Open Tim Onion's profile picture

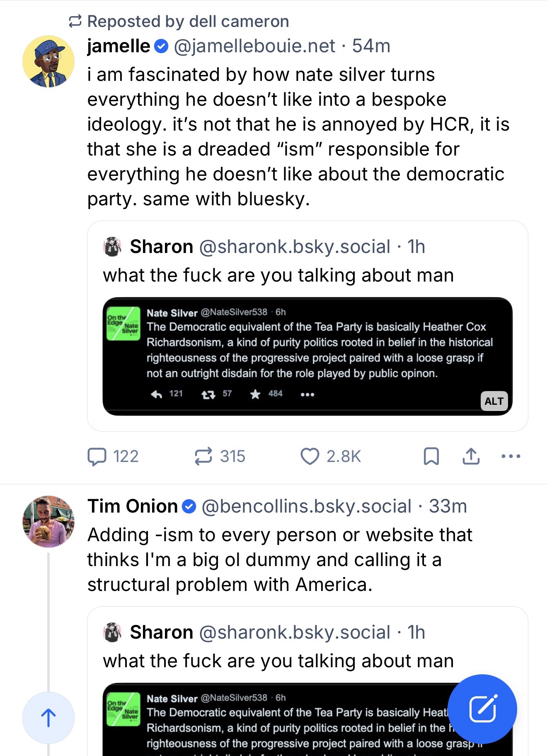pos(48,521)
